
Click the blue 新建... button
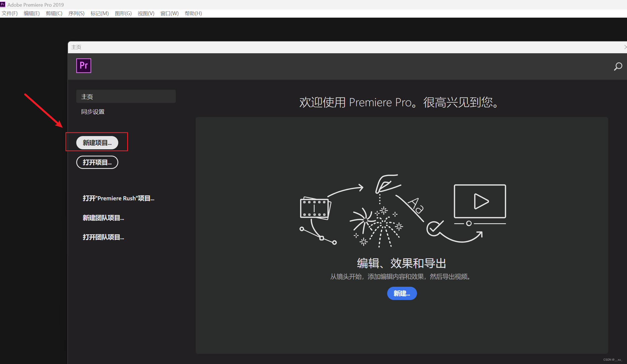point(402,293)
